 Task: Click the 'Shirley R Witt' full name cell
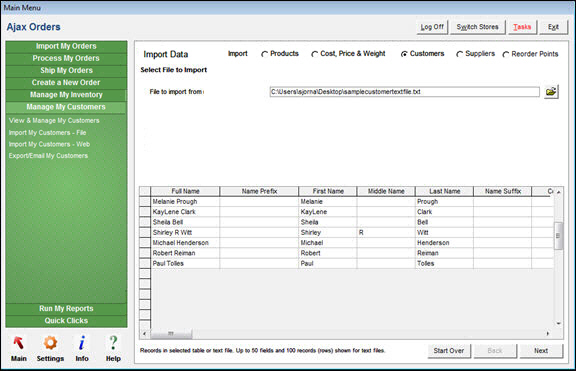coord(185,233)
